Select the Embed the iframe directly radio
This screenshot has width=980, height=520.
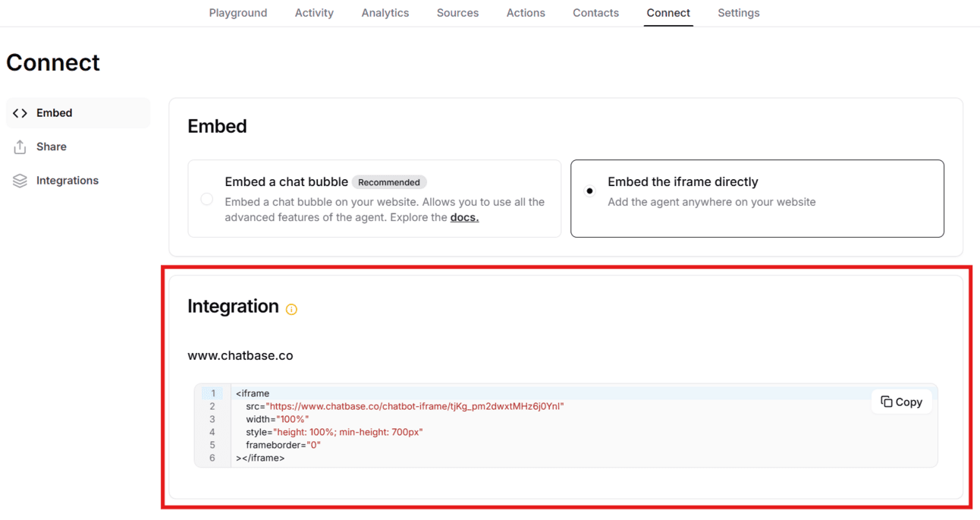[589, 191]
